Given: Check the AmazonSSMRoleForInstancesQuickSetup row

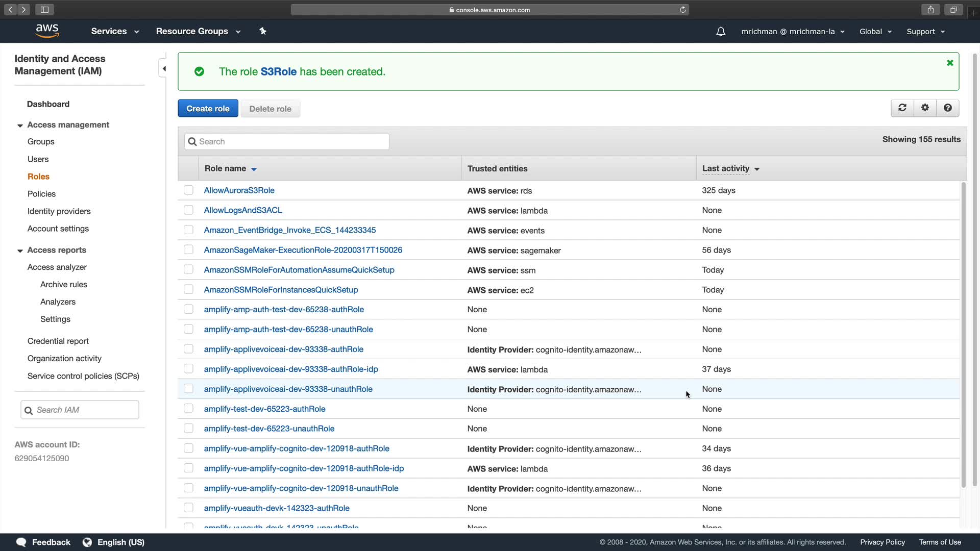Looking at the screenshot, I should 188,289.
